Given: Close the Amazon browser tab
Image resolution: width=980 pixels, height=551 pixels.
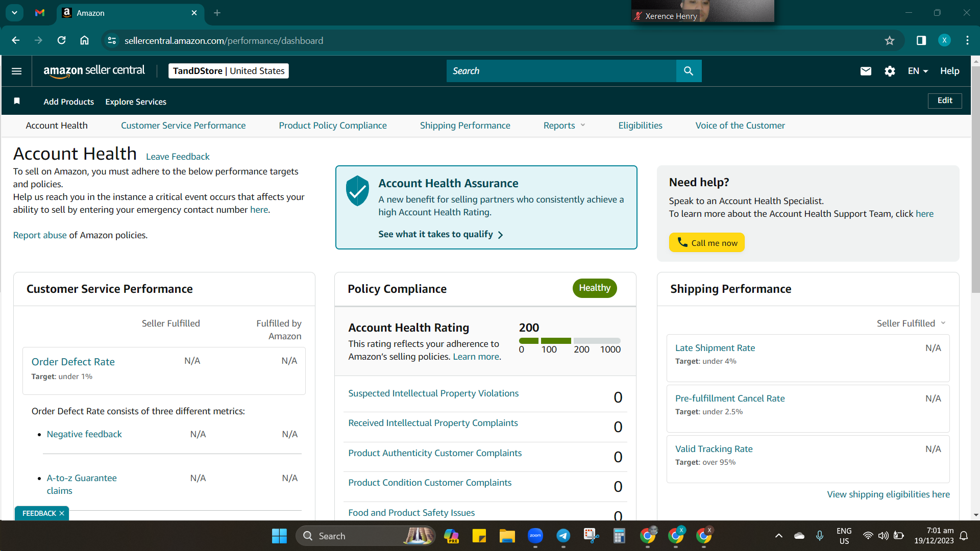Looking at the screenshot, I should click(x=194, y=13).
